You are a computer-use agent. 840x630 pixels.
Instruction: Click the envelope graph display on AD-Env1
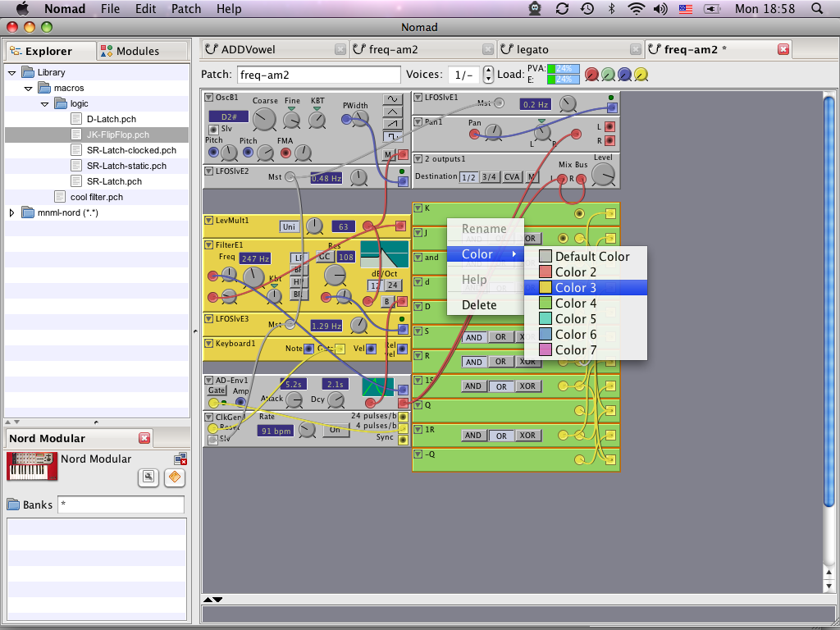[377, 386]
